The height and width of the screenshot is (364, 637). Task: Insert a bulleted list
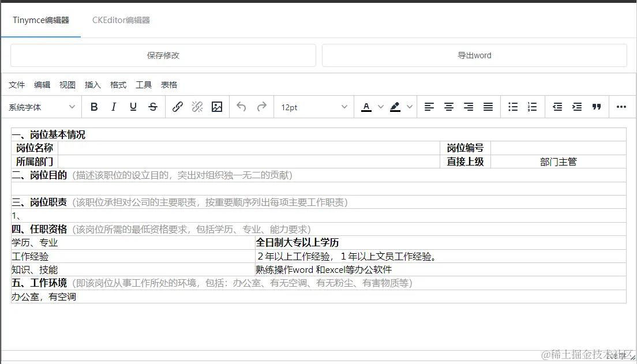coord(513,107)
